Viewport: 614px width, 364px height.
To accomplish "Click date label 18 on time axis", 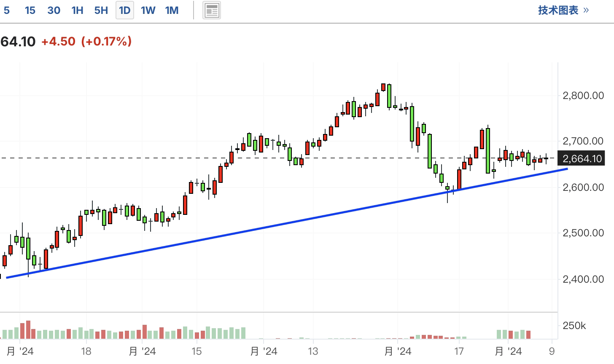I will [86, 351].
